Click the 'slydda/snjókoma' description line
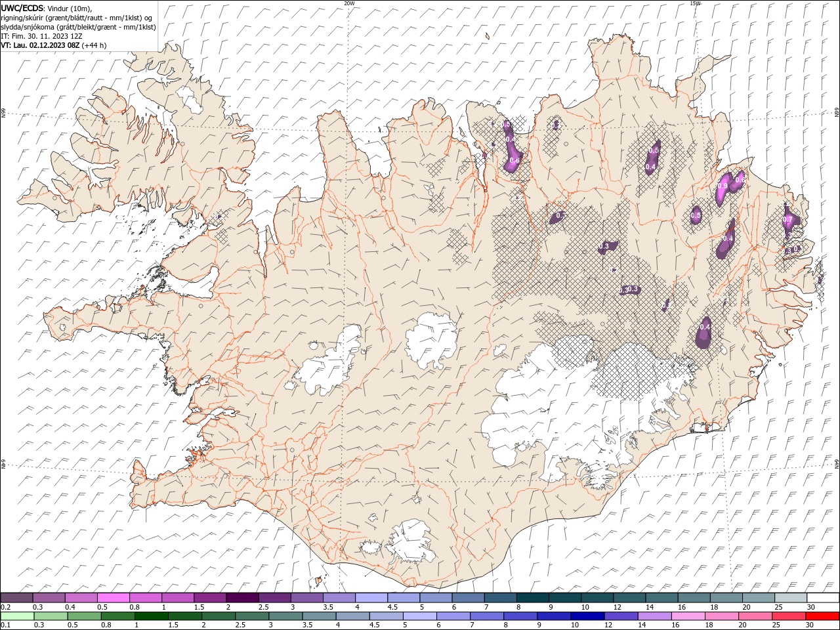The height and width of the screenshot is (630, 840). tap(78, 27)
